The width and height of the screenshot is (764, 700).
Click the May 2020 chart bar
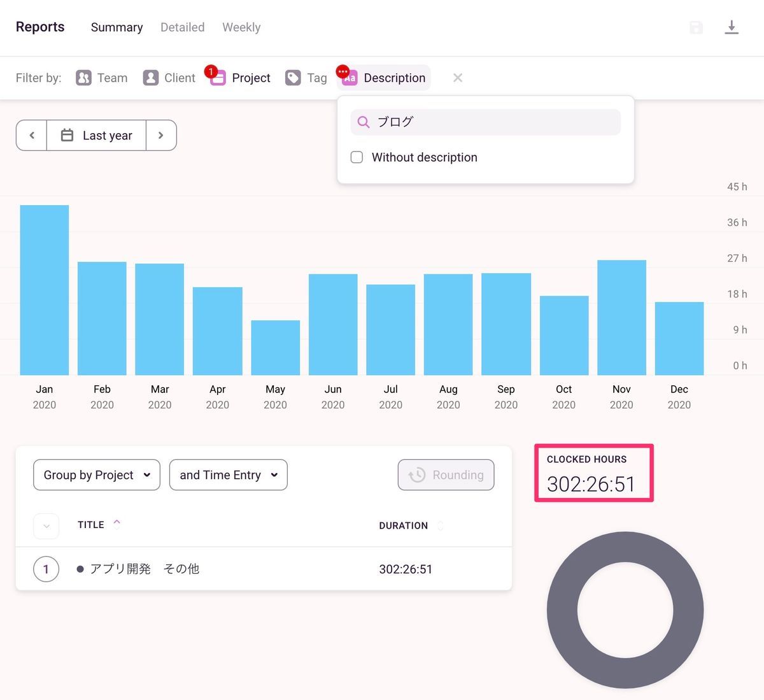276,348
